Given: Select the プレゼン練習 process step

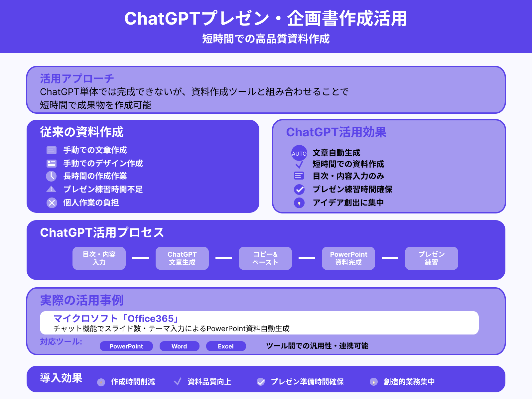Looking at the screenshot, I should click(432, 258).
